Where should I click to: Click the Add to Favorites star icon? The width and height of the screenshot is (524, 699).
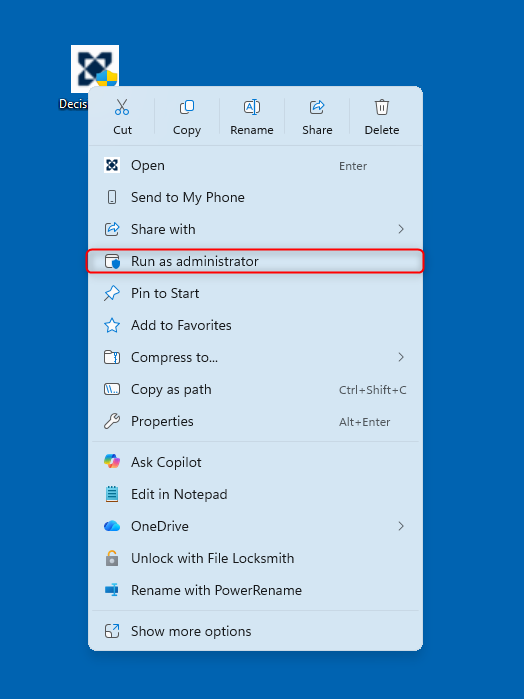[111, 325]
